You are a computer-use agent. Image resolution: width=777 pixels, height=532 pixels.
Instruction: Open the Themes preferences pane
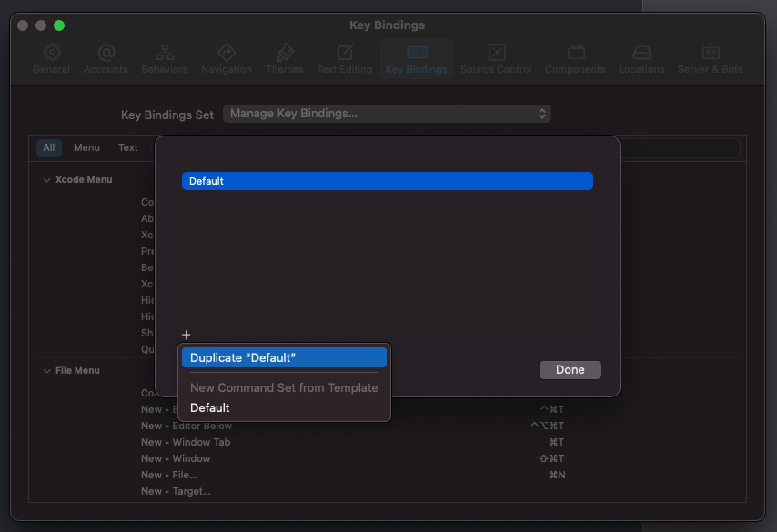tap(285, 59)
